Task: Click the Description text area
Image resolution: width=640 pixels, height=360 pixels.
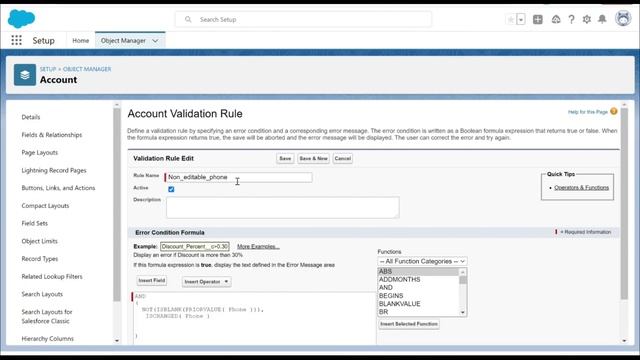Action: click(282, 207)
